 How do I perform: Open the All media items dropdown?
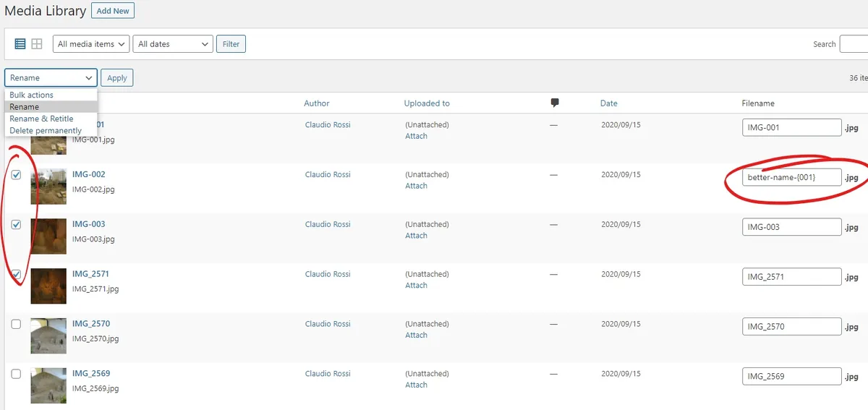[91, 44]
